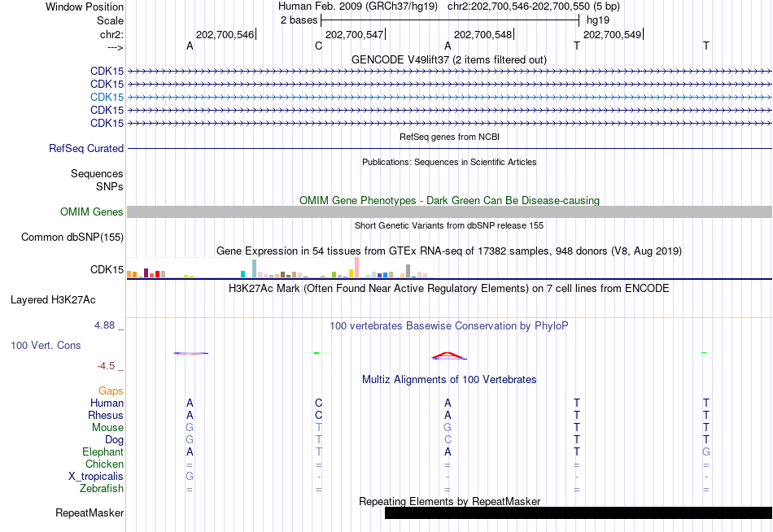Click the 2 bases scale label
The height and width of the screenshot is (532, 773).
[x=299, y=20]
